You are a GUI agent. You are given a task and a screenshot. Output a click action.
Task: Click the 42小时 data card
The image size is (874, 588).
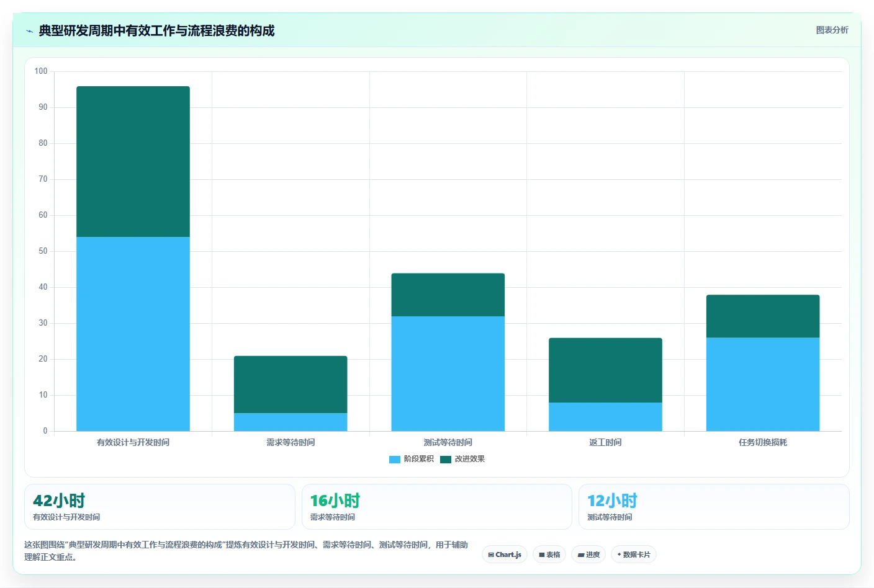[160, 507]
